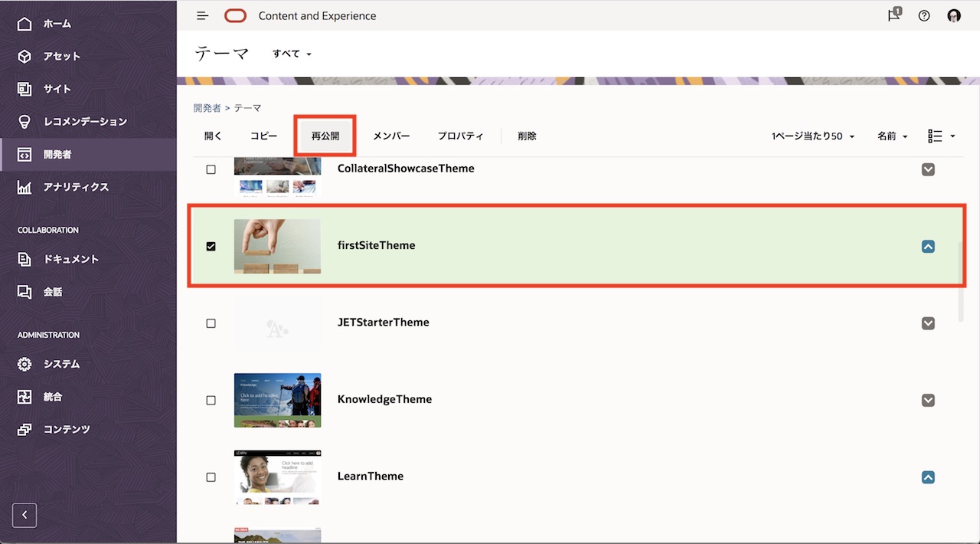Select the JETStarterTheme checkbox
The image size is (980, 544).
point(211,323)
